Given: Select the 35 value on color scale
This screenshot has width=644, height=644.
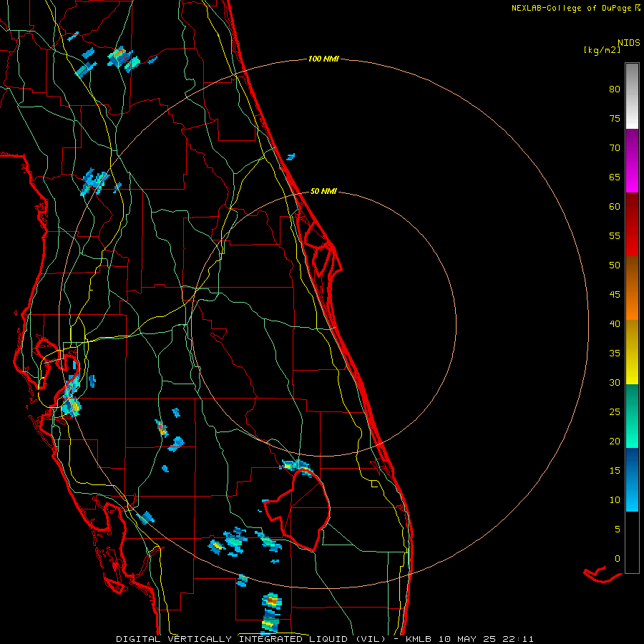Looking at the screenshot, I should pyautogui.click(x=615, y=353).
